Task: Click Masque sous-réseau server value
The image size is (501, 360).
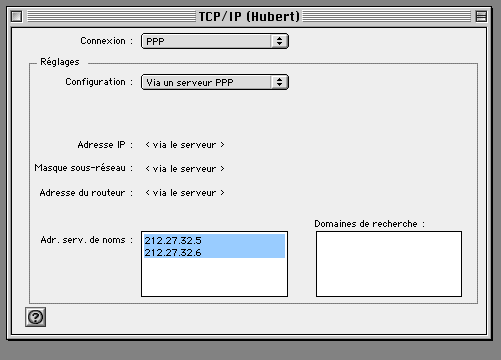Action: [x=185, y=169]
